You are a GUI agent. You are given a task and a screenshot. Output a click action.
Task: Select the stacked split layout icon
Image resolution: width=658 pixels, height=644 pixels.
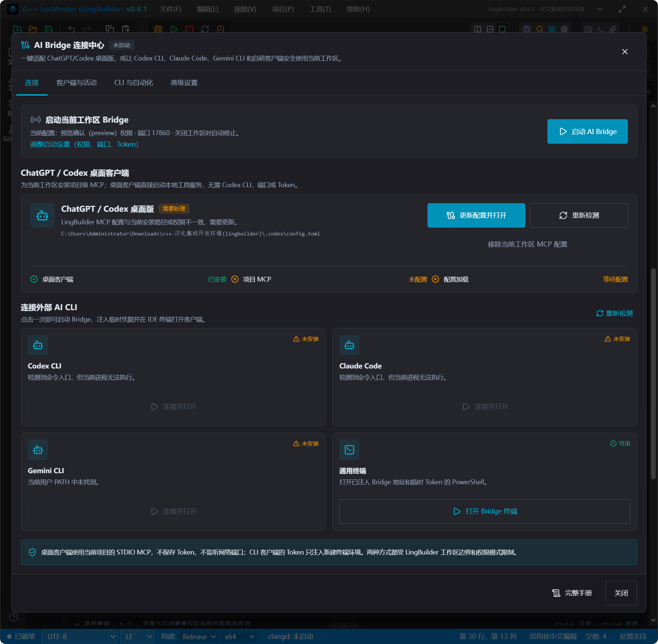click(490, 29)
